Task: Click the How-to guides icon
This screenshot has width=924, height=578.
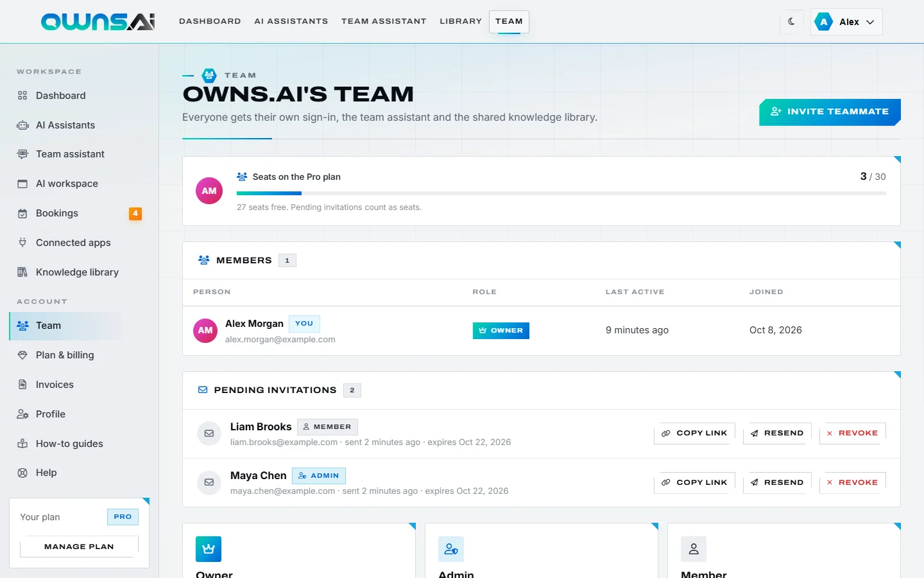Action: (x=22, y=444)
